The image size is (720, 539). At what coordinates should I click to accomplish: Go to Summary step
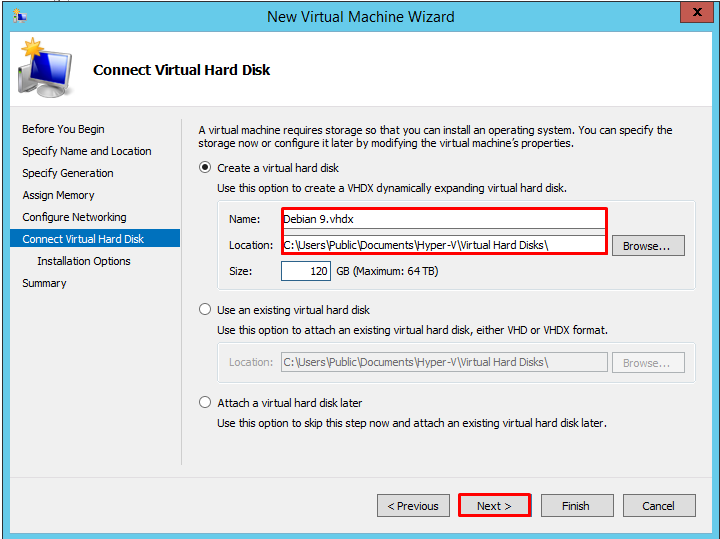45,283
